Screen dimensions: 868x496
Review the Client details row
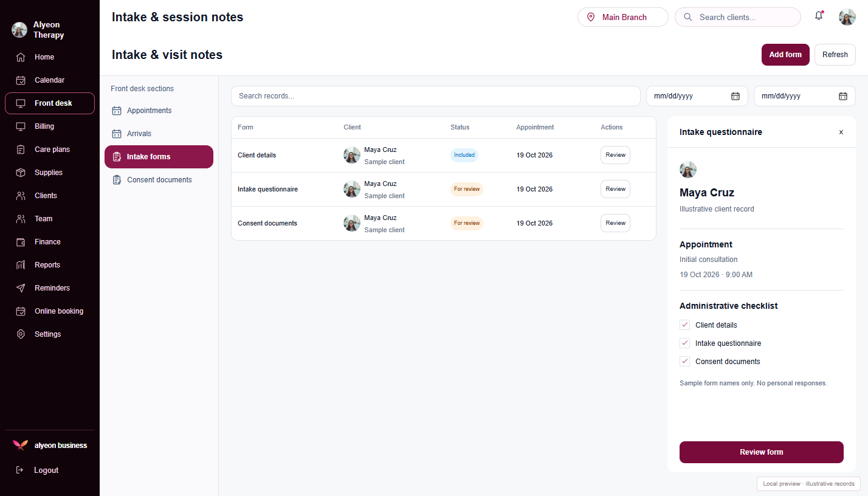[x=615, y=155]
